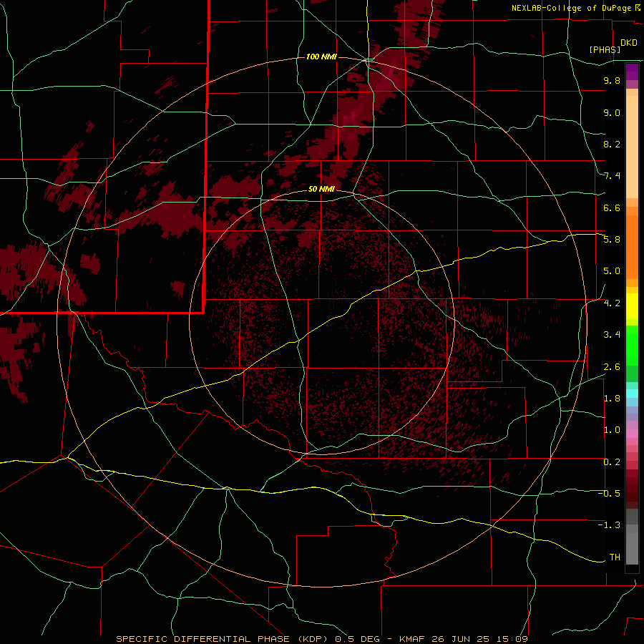The image size is (644, 644).
Task: Click the -0.5 legend value
Action: coord(609,494)
